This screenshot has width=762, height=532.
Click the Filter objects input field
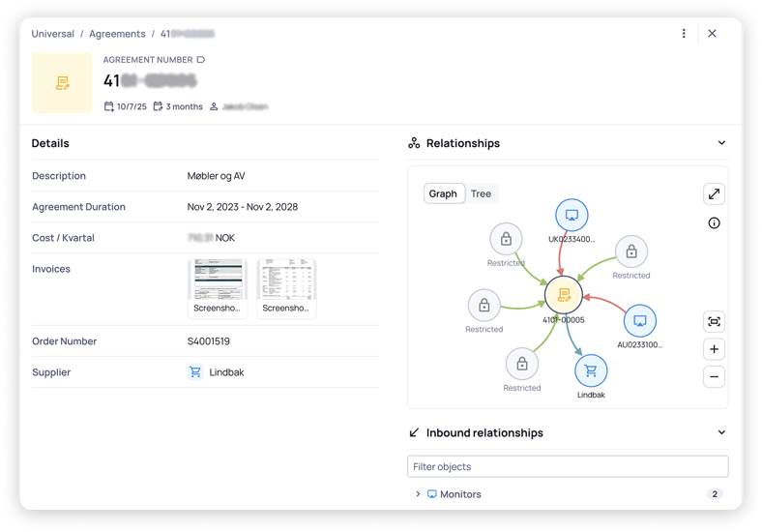click(x=567, y=467)
